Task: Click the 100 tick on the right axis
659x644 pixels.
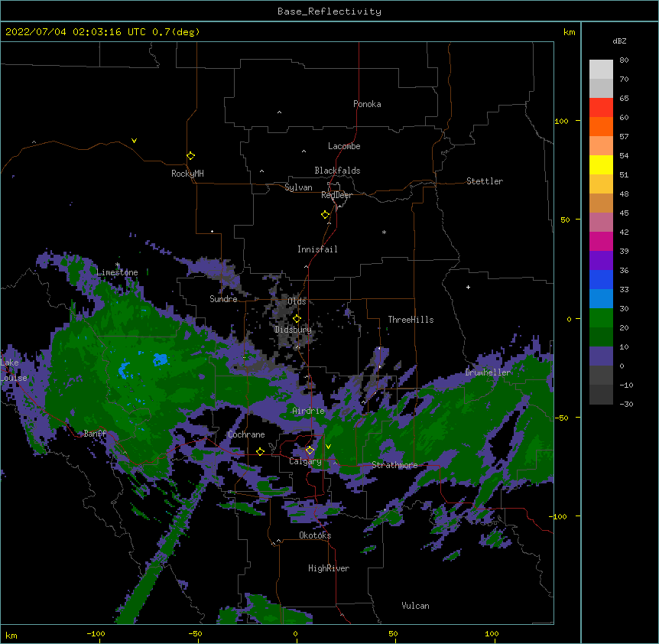Action: [561, 121]
